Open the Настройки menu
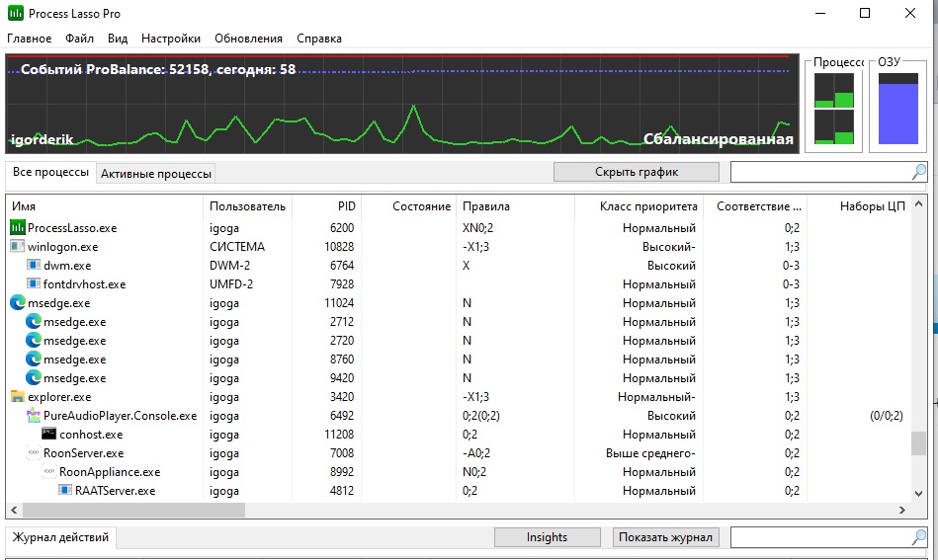Image resolution: width=938 pixels, height=560 pixels. click(x=171, y=39)
